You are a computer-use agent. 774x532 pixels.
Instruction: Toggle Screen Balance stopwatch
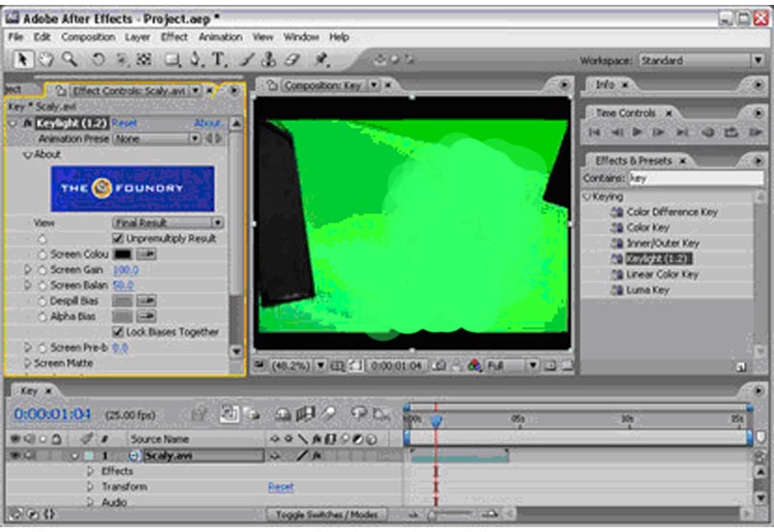click(x=43, y=285)
